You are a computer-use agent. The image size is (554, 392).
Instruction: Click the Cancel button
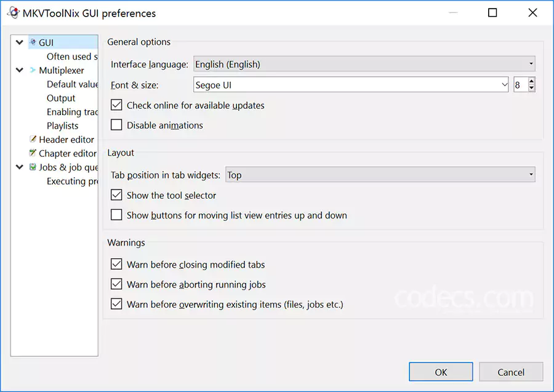[511, 372]
